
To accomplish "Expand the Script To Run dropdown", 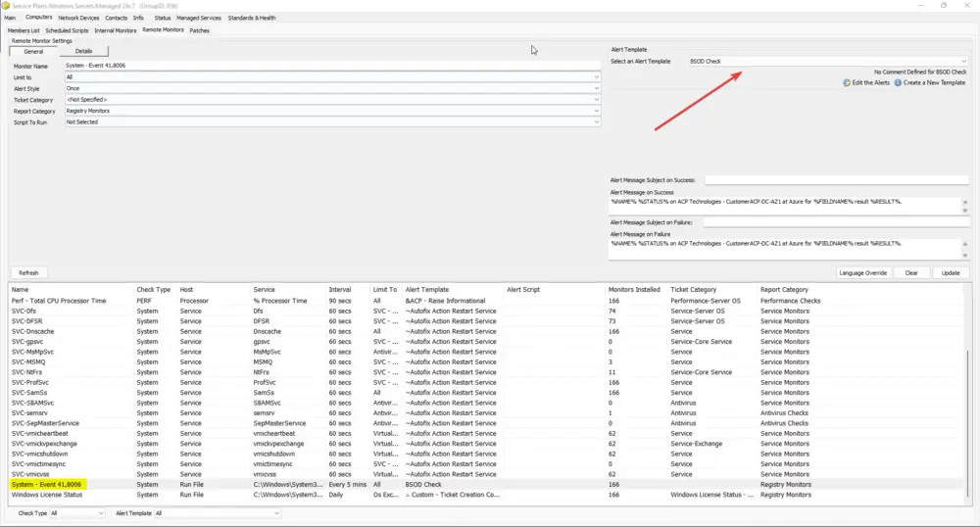I will click(596, 122).
